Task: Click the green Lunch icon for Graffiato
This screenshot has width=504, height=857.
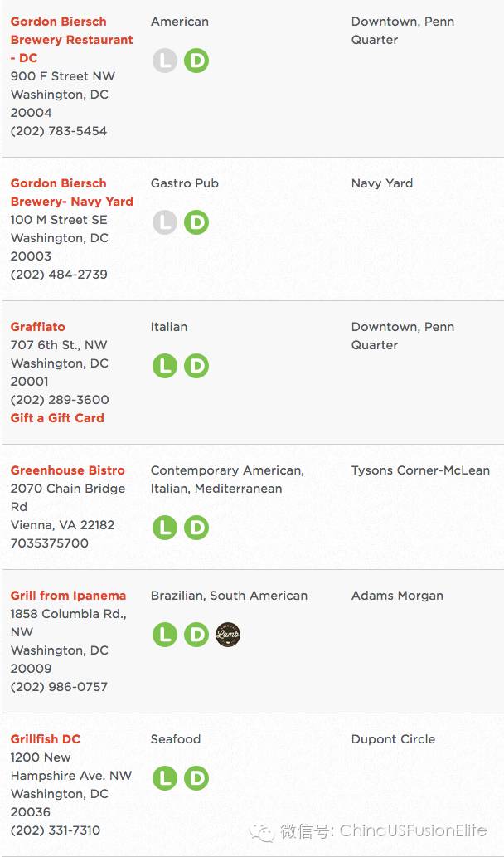Action: coord(164,366)
